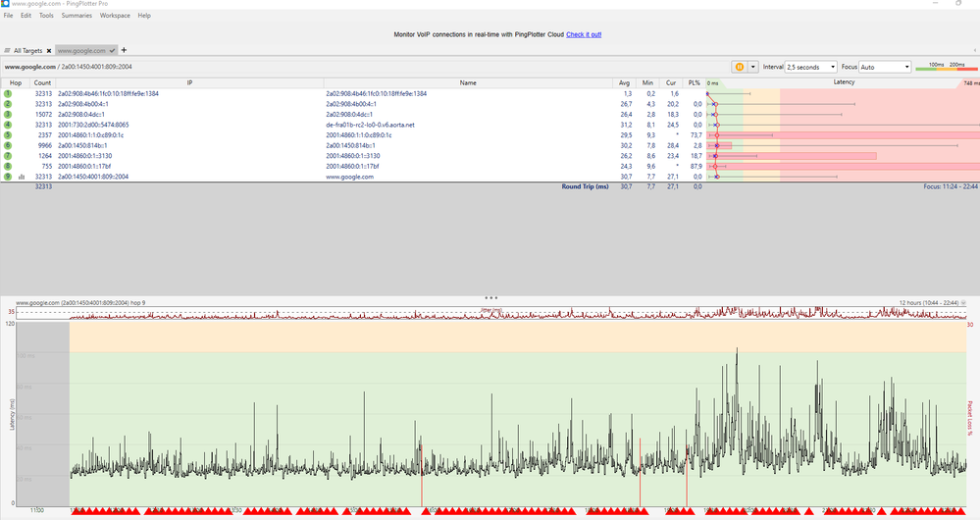Image resolution: width=980 pixels, height=520 pixels.
Task: Click the hop 9 green circle
Action: 8,177
